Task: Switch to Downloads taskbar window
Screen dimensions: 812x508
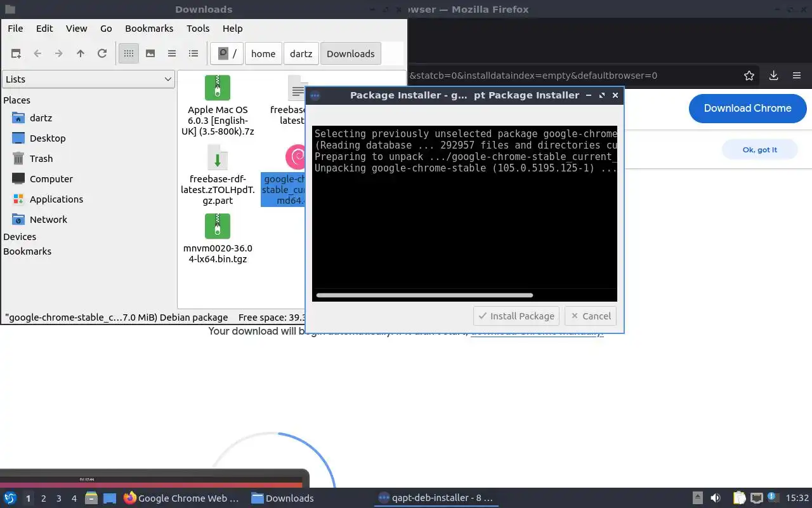Action: (x=282, y=498)
